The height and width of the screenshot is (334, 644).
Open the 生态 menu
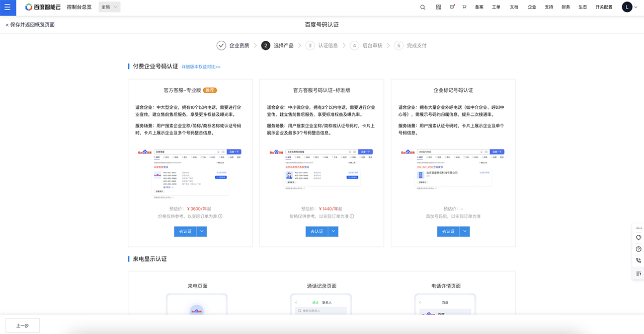pos(583,7)
